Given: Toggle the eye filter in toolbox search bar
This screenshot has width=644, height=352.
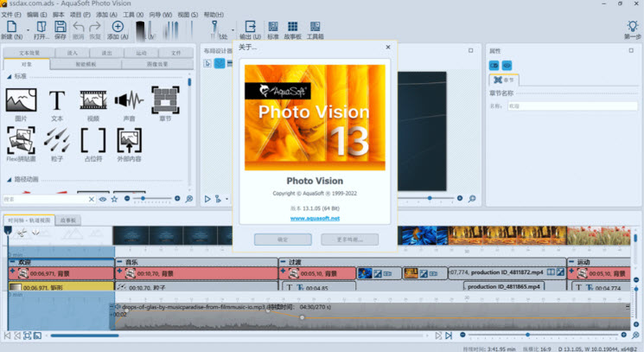Looking at the screenshot, I should [103, 199].
